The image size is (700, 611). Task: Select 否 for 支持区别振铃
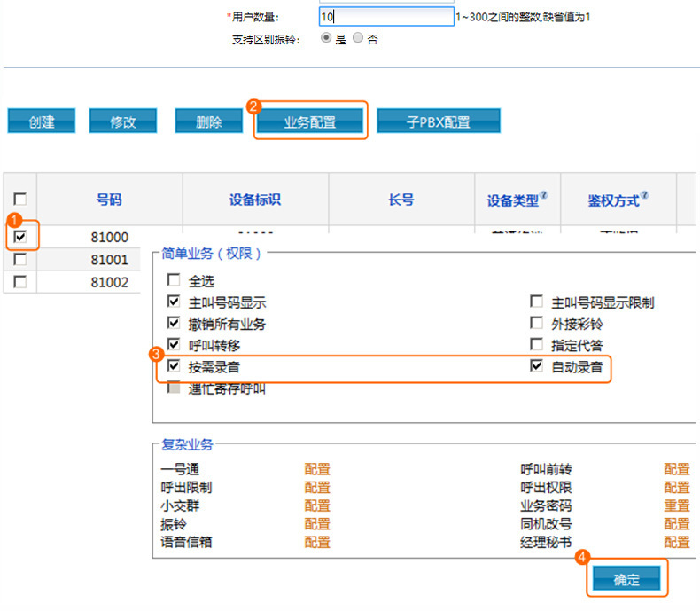tap(358, 38)
